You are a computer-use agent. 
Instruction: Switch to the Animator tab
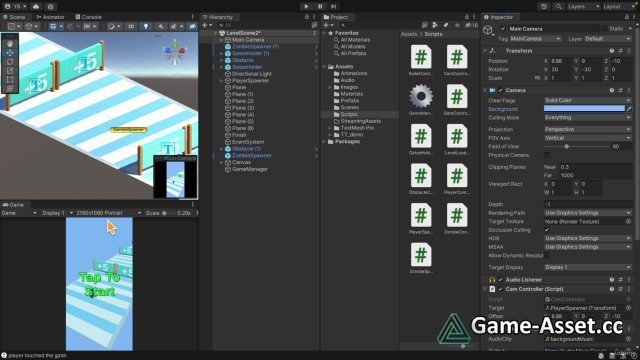coord(51,17)
